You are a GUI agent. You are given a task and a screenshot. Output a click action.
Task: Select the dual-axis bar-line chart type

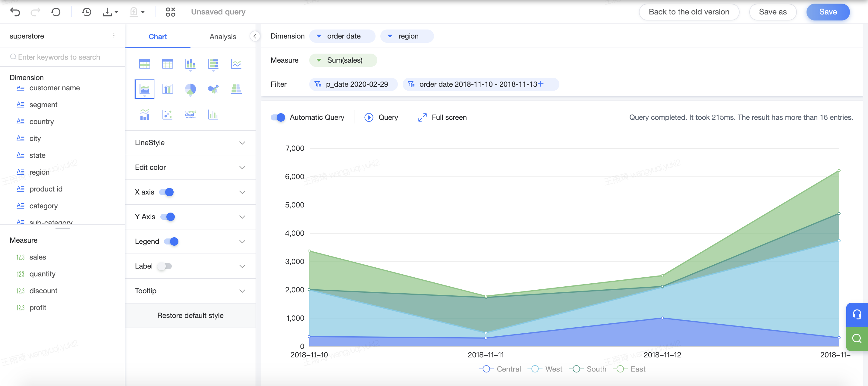coord(168,89)
